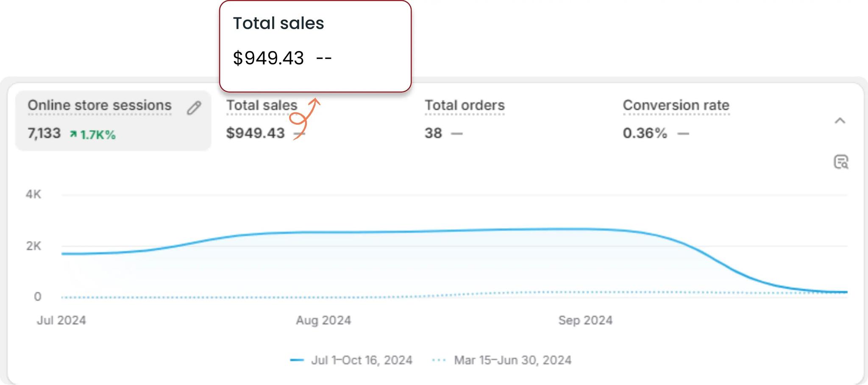
Task: Click the 38 total orders value
Action: [x=433, y=133]
